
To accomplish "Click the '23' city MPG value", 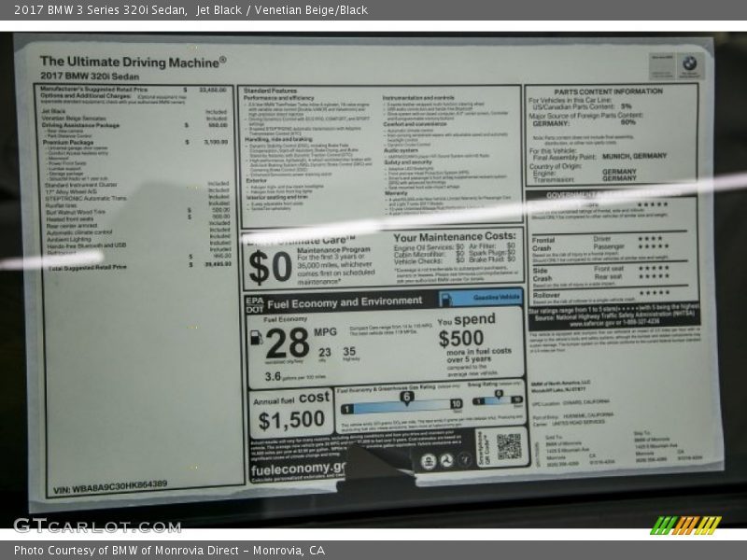I will pyautogui.click(x=324, y=352).
